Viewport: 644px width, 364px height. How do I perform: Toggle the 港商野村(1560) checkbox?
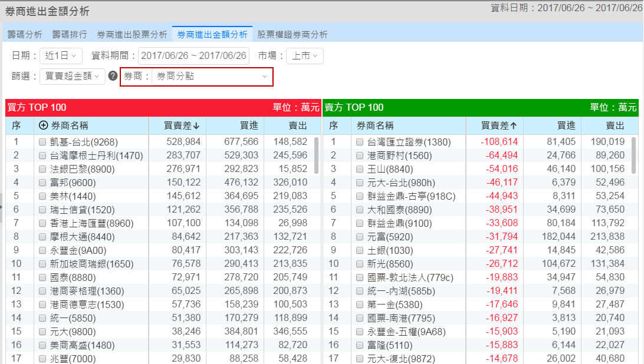point(360,155)
